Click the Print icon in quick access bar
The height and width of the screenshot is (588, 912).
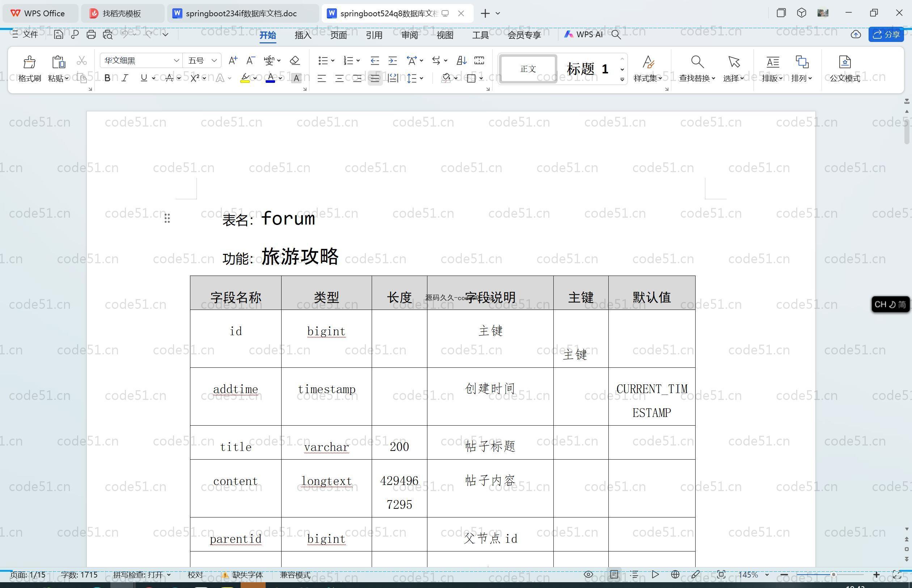(91, 34)
